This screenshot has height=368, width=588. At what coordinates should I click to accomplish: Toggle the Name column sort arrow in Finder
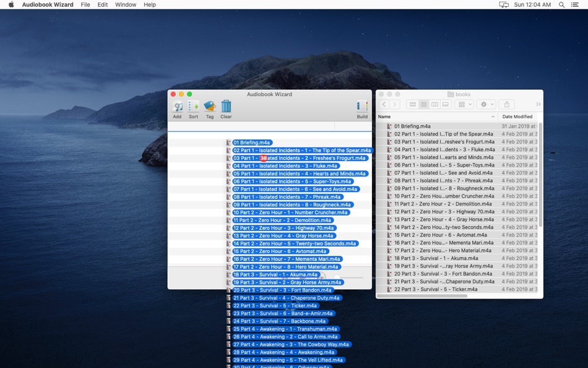(493, 117)
